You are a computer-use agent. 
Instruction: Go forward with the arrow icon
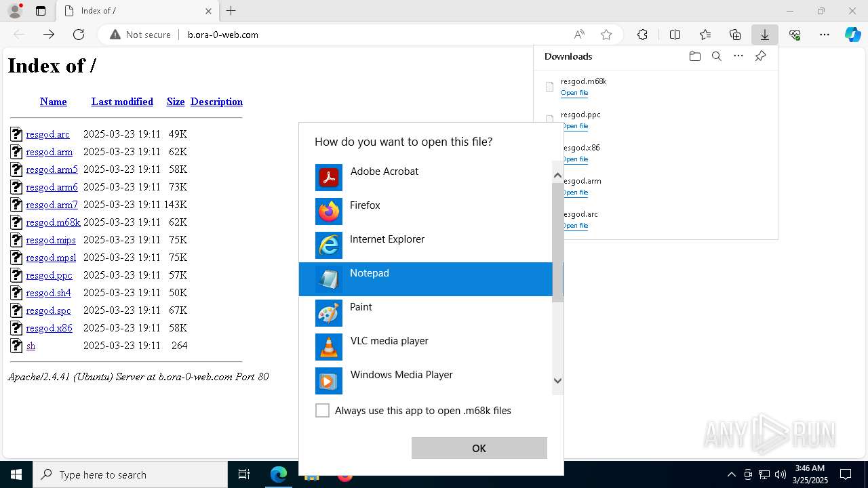[x=49, y=35]
